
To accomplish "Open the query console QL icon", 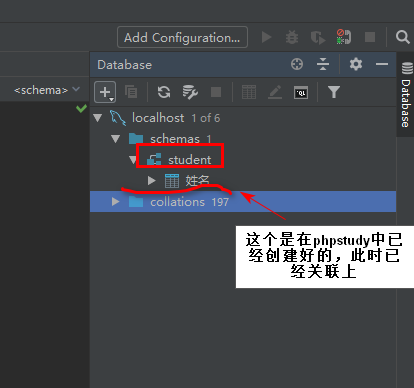I will [301, 92].
